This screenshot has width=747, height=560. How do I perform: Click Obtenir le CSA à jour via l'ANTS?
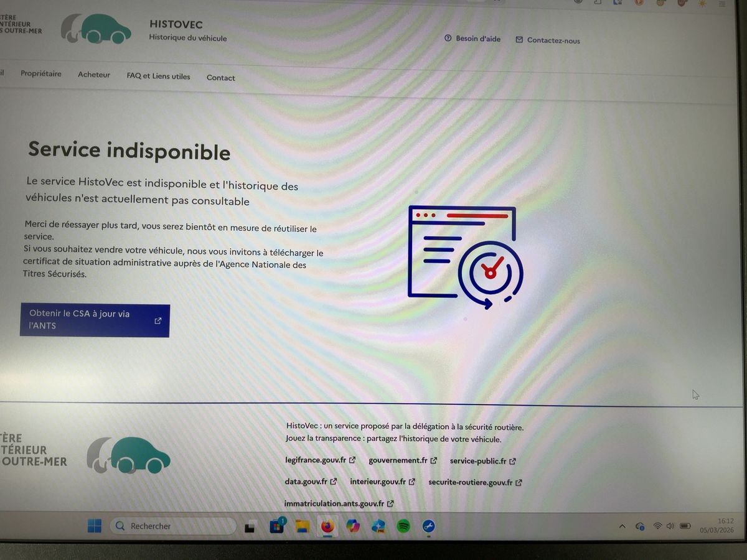[x=95, y=320]
